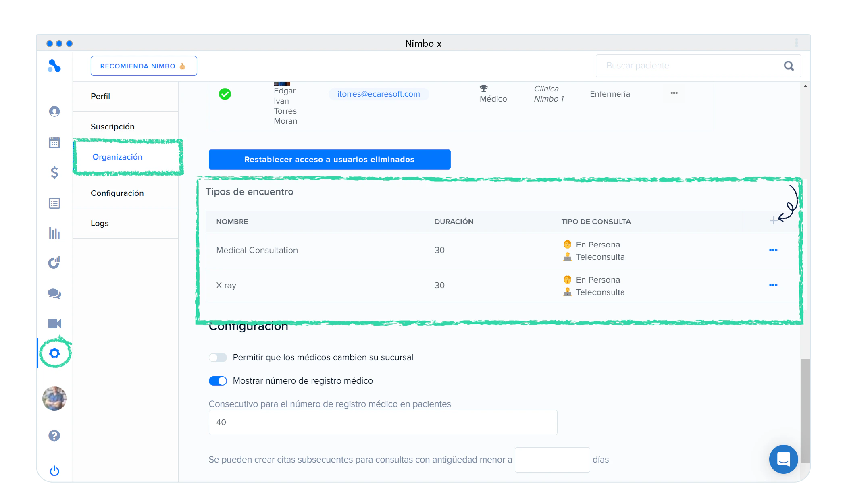The width and height of the screenshot is (847, 504).
Task: Disable mostrar número de registro médico toggle
Action: (x=218, y=381)
